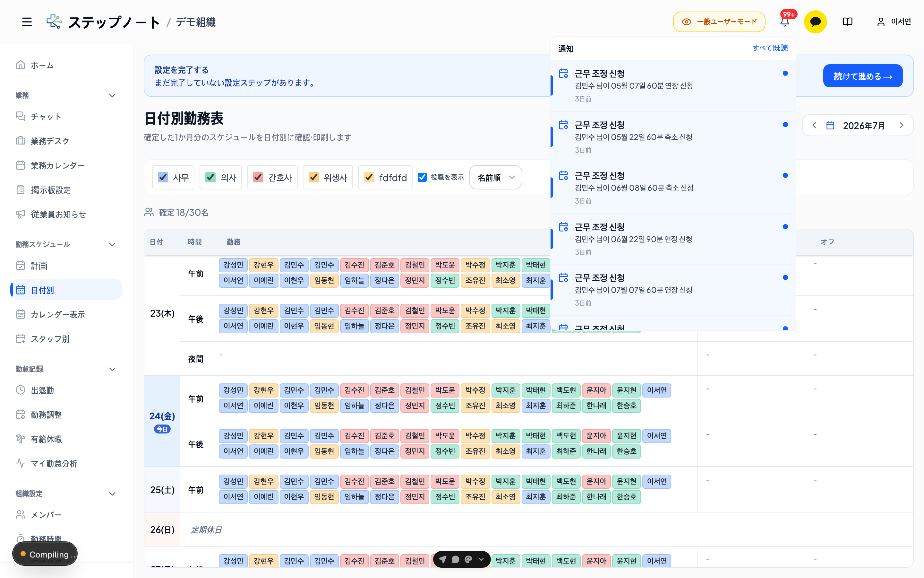Viewport: 924px width, 578px height.
Task: Open the book guide icon
Action: click(847, 22)
